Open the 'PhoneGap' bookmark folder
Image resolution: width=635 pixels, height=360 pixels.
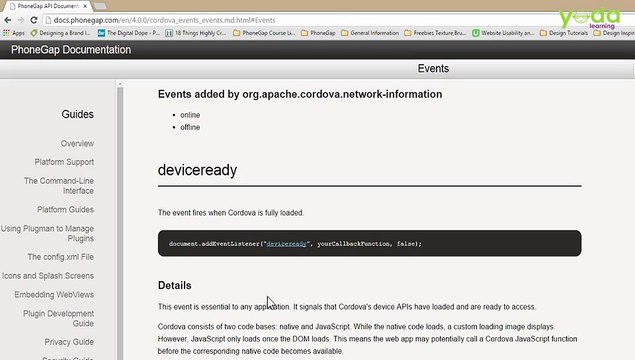point(318,33)
